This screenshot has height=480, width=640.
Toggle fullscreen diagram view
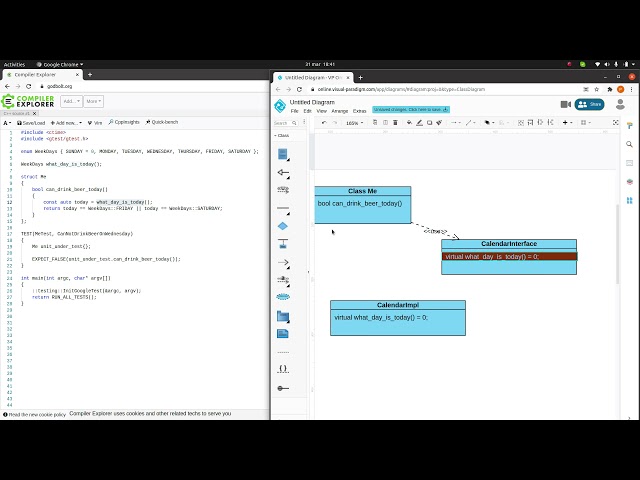click(x=616, y=122)
